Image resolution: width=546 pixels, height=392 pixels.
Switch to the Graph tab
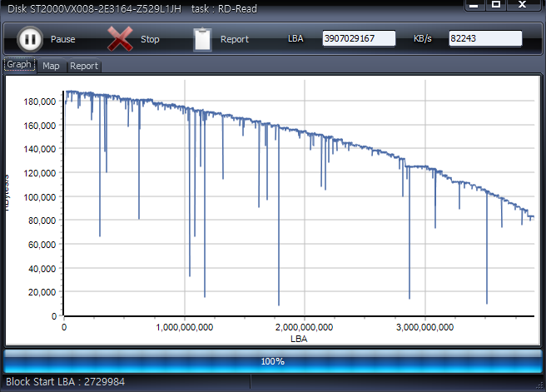(x=19, y=65)
